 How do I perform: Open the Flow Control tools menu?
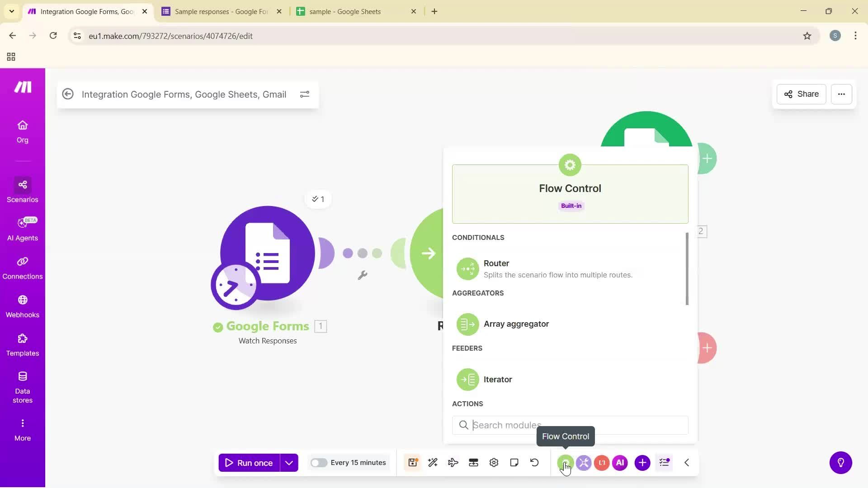(566, 462)
